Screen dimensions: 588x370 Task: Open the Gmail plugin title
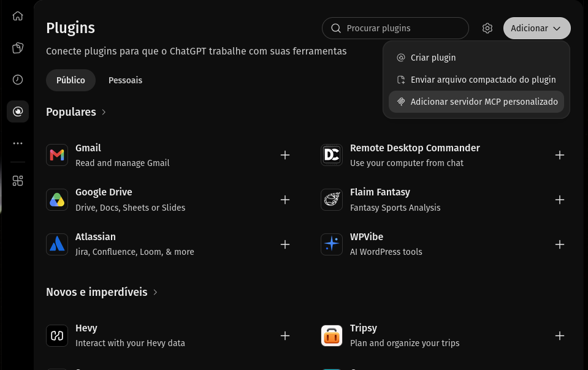coord(88,148)
